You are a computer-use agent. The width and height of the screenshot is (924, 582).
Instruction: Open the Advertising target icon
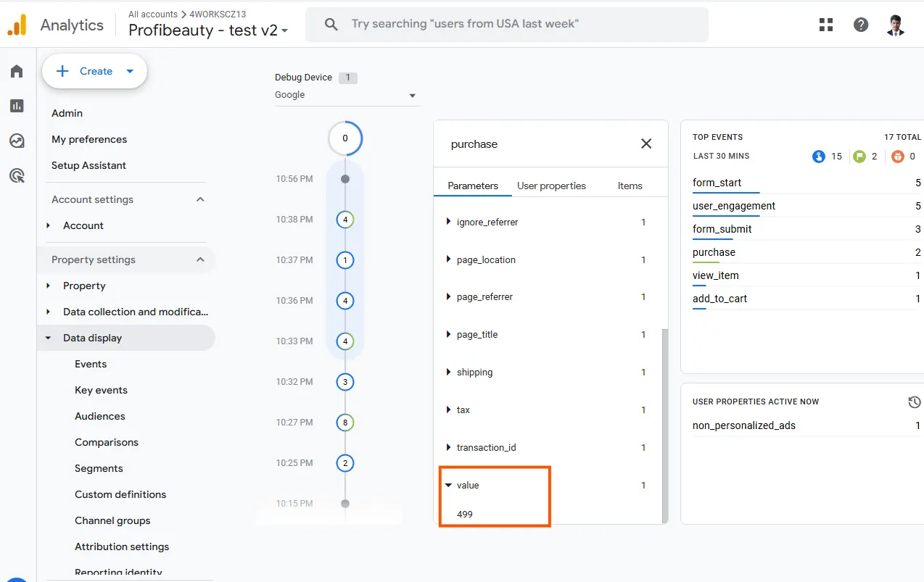click(17, 175)
